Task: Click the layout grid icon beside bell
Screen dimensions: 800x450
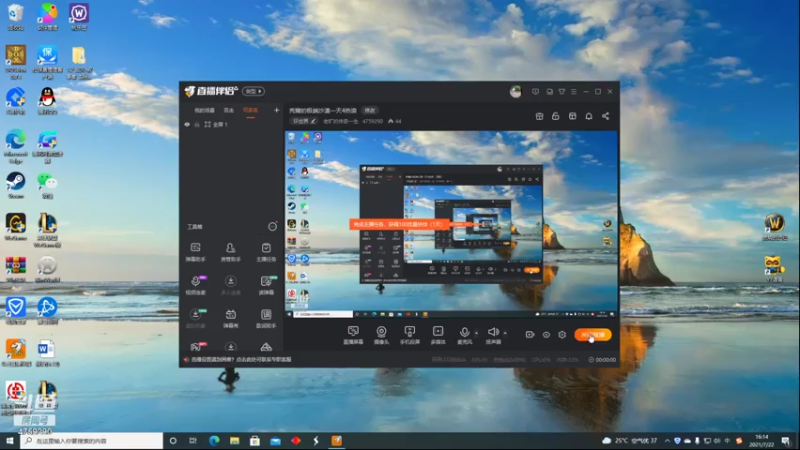Action: [572, 116]
